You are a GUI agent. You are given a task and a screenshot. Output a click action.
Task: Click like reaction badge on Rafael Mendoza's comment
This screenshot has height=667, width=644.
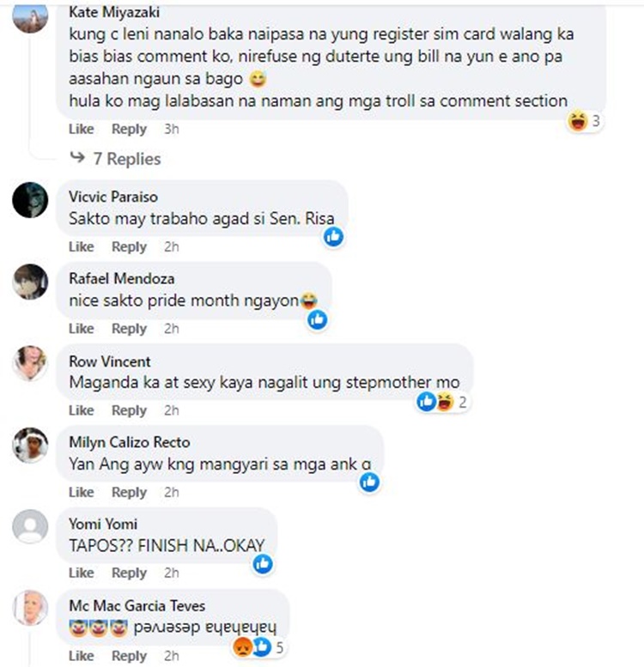coord(318,319)
